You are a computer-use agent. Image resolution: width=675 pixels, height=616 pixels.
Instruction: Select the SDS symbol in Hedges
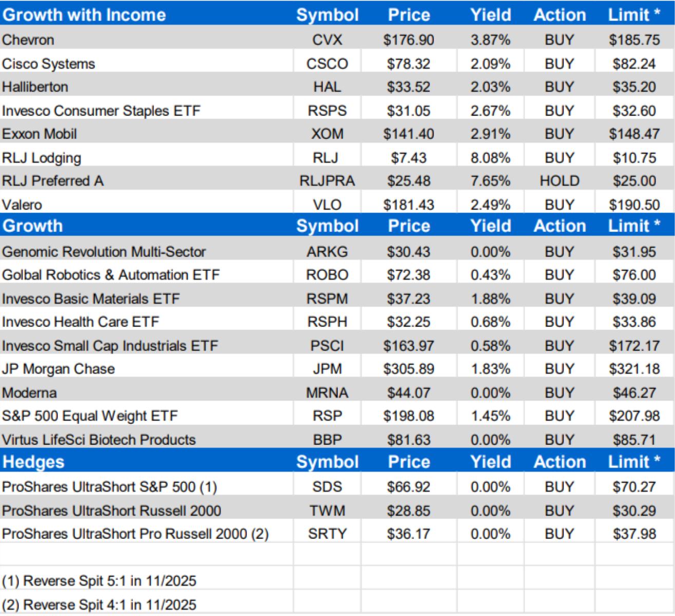coord(327,487)
